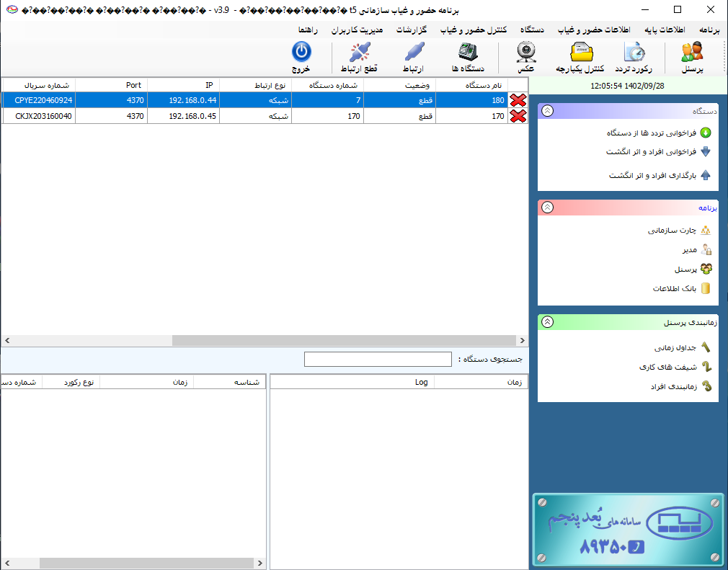Click the خروج power icon
Viewport: 728px width, 570px height.
[301, 52]
